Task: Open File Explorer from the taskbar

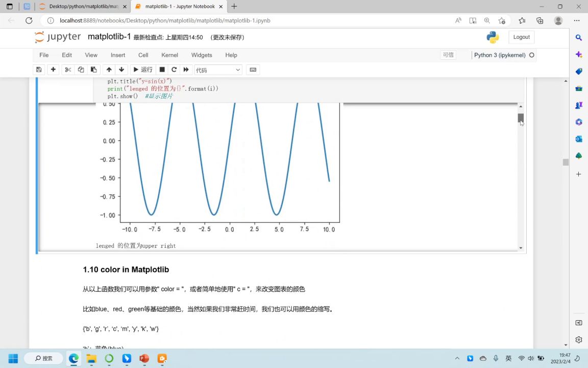Action: point(91,358)
